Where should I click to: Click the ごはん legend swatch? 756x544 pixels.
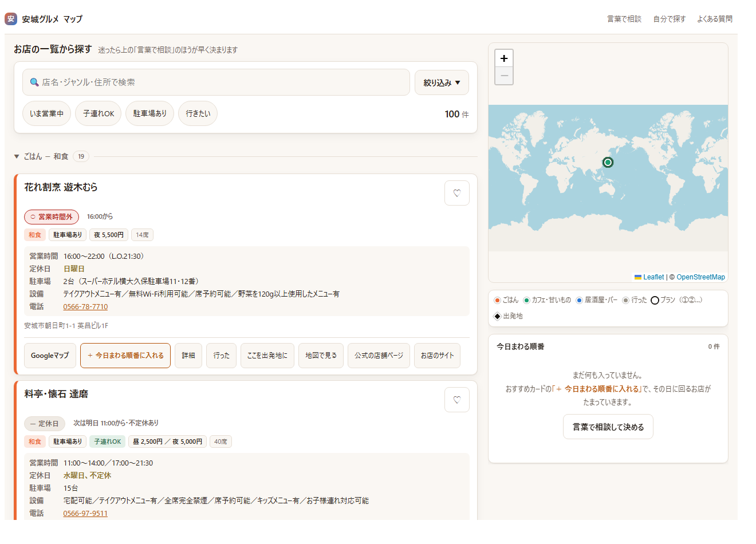click(x=497, y=300)
